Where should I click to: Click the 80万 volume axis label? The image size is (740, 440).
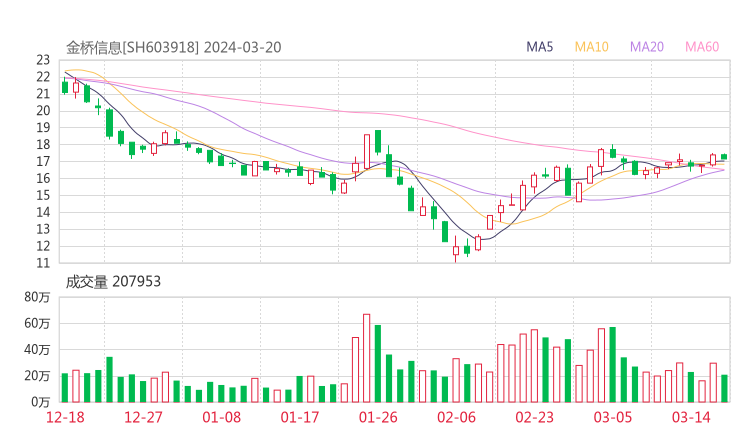pyautogui.click(x=37, y=297)
